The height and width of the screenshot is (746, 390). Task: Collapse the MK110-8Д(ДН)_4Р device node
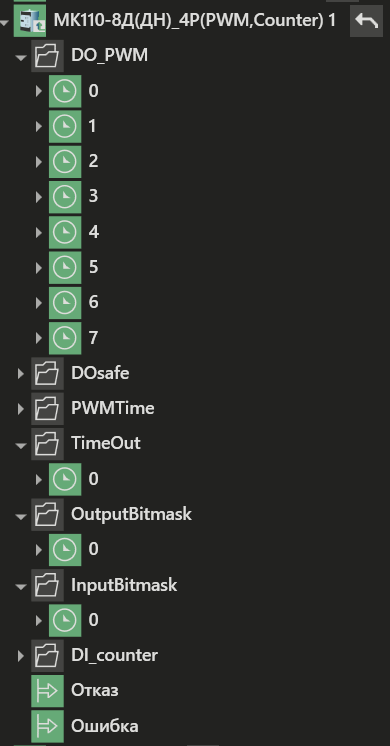pyautogui.click(x=5, y=22)
